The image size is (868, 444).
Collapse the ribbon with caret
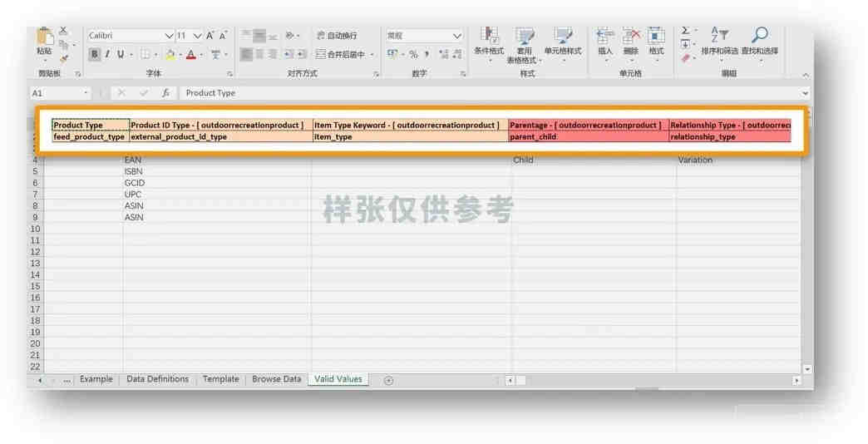806,75
